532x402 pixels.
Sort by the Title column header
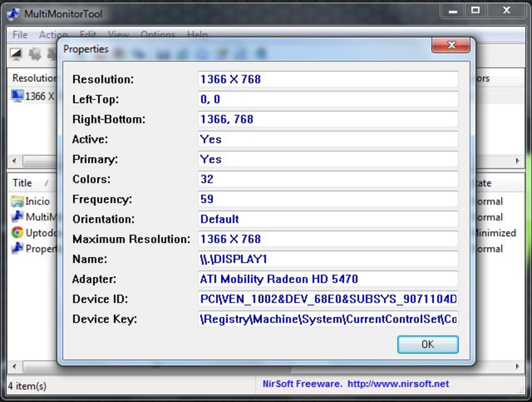pyautogui.click(x=22, y=183)
